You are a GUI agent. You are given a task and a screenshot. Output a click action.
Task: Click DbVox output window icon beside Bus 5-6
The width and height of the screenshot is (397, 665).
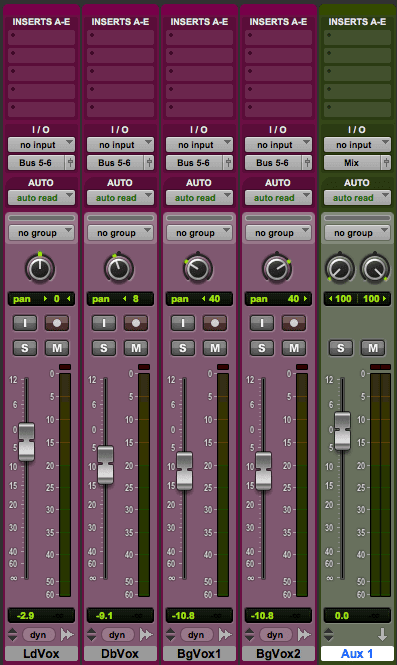[149, 162]
